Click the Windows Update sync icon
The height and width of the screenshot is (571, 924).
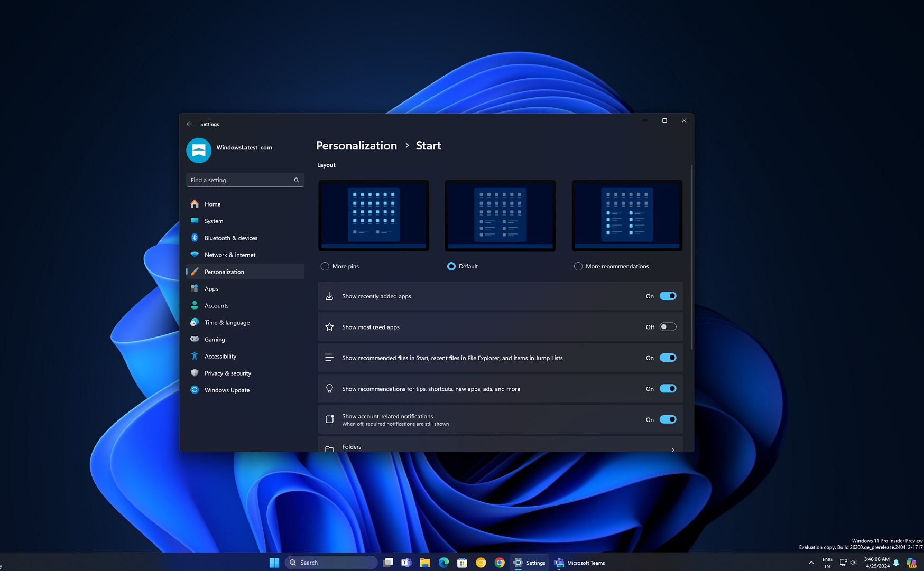pyautogui.click(x=195, y=390)
